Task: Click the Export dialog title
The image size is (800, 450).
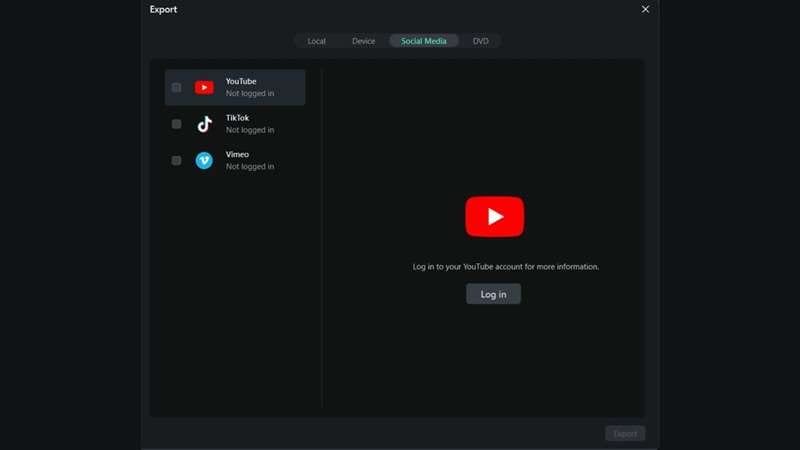Action: pos(163,9)
